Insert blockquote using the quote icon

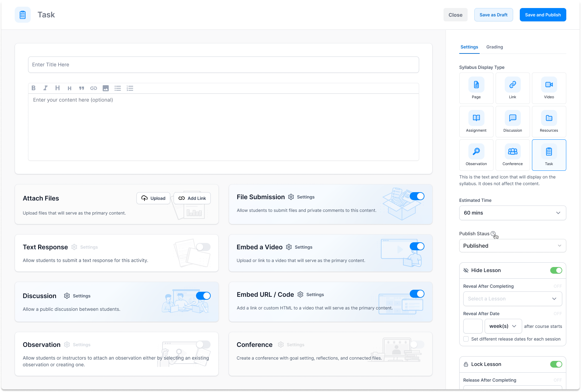(x=82, y=89)
